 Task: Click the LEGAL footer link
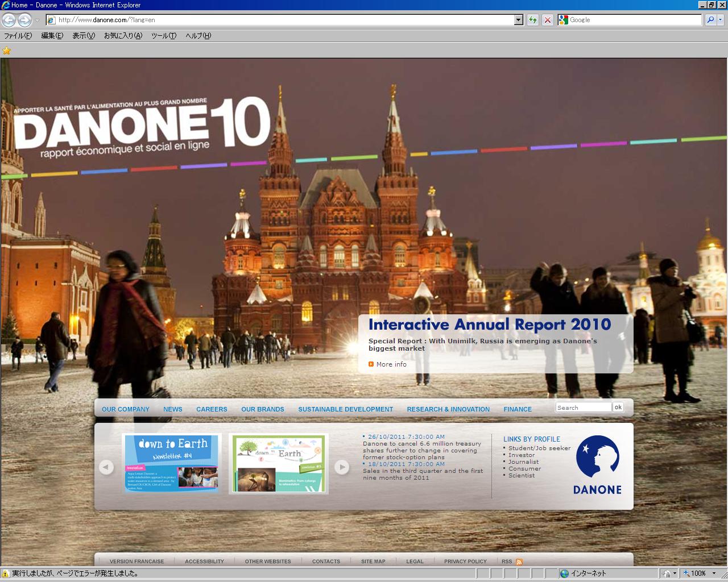[x=415, y=562]
